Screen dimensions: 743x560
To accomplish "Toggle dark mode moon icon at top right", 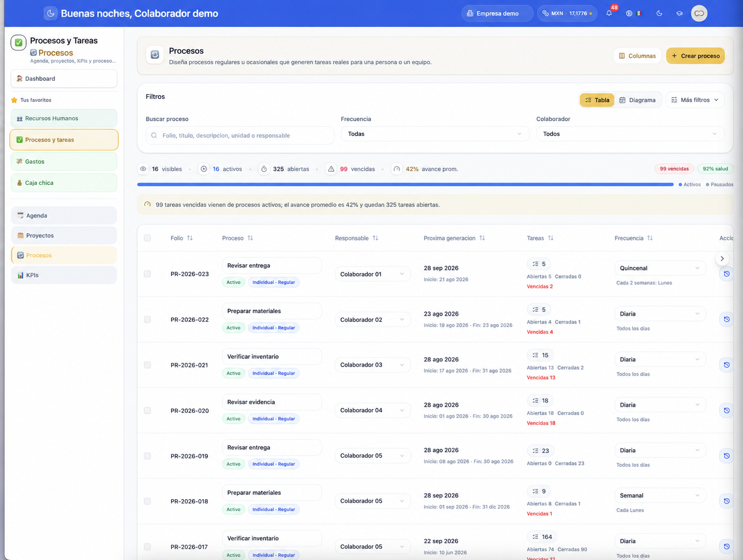I will (659, 13).
